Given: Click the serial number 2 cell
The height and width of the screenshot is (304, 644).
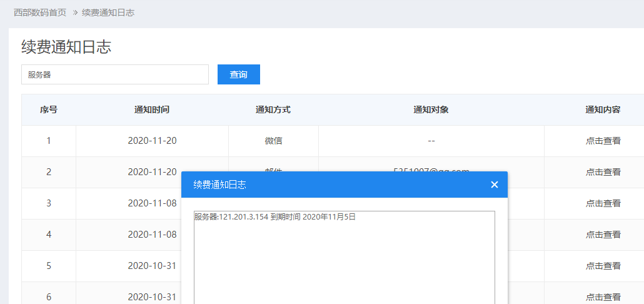Looking at the screenshot, I should (x=49, y=172).
